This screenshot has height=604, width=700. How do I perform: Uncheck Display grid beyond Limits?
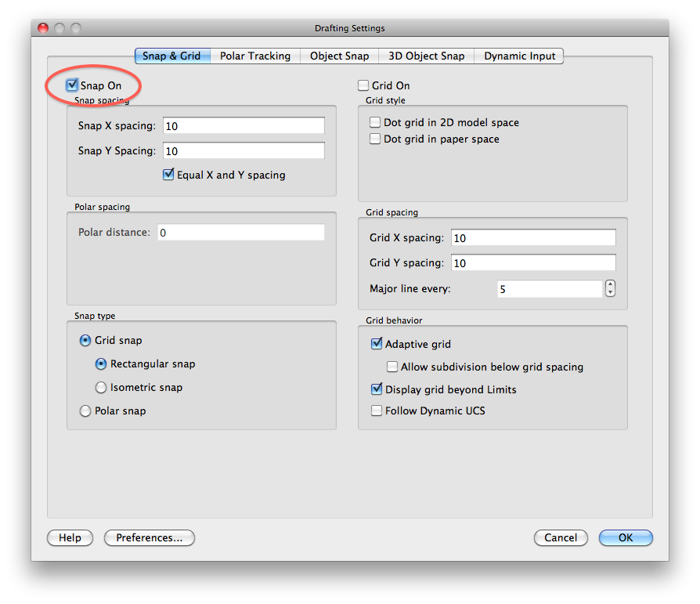[x=377, y=389]
